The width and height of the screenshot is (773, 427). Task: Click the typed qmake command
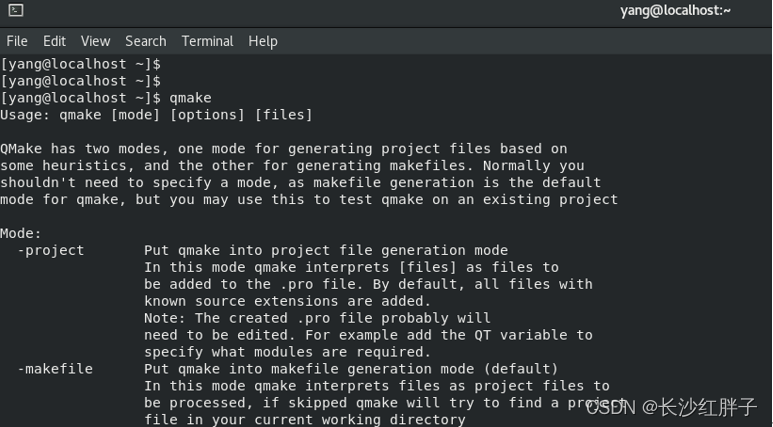point(190,98)
